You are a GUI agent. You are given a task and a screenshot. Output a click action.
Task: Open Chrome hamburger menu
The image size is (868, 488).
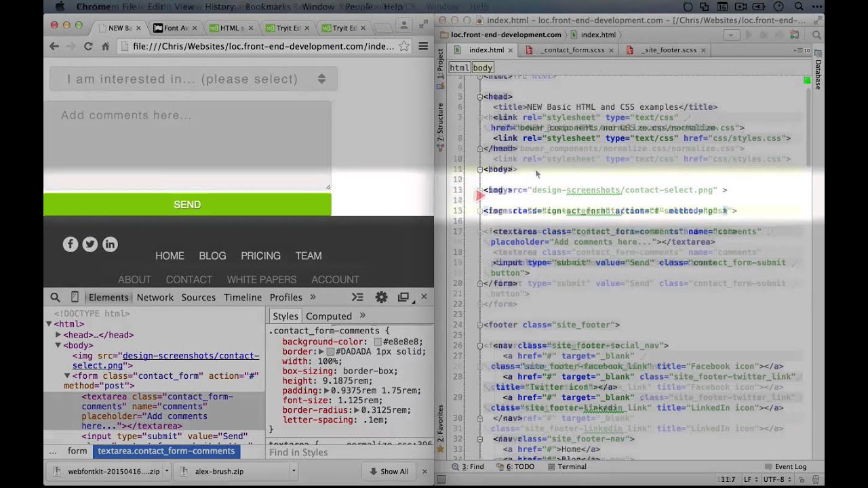point(423,46)
